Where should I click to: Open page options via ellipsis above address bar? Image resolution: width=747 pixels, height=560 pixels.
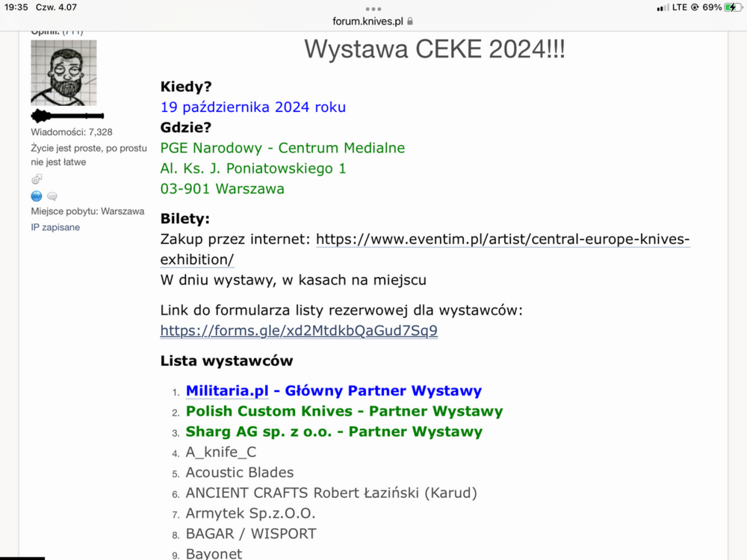click(373, 10)
